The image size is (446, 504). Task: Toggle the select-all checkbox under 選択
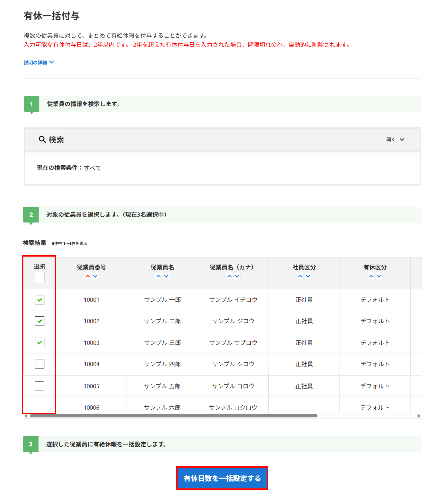[39, 277]
